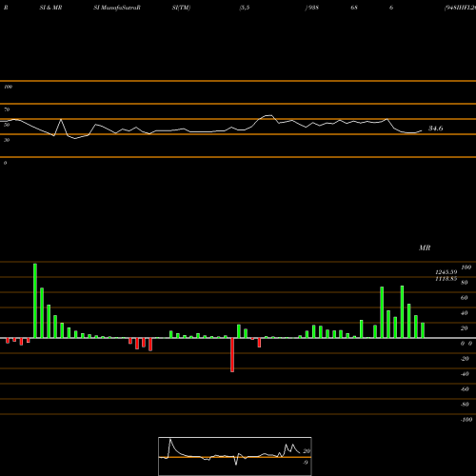Click the '20' label in mini chart

click(x=307, y=451)
